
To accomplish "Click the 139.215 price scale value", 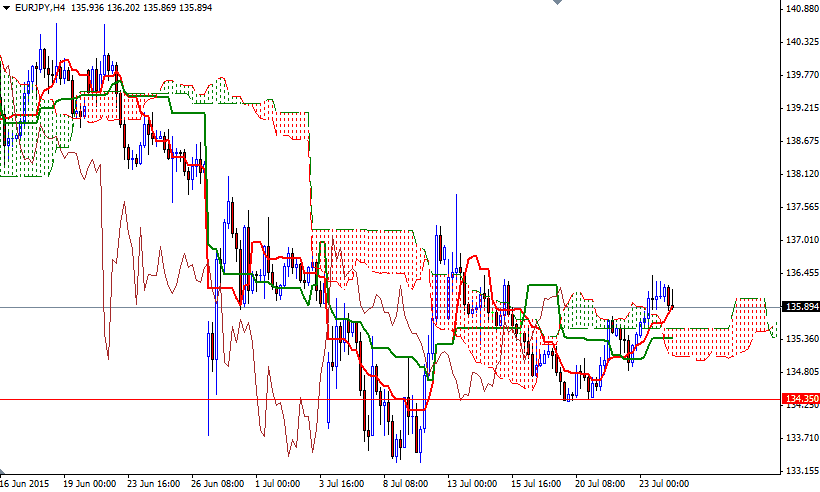I will click(x=802, y=107).
